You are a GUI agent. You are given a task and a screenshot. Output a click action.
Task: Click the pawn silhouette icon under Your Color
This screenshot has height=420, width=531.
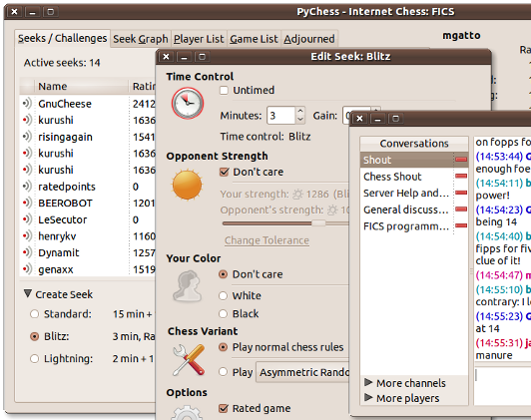pyautogui.click(x=188, y=286)
